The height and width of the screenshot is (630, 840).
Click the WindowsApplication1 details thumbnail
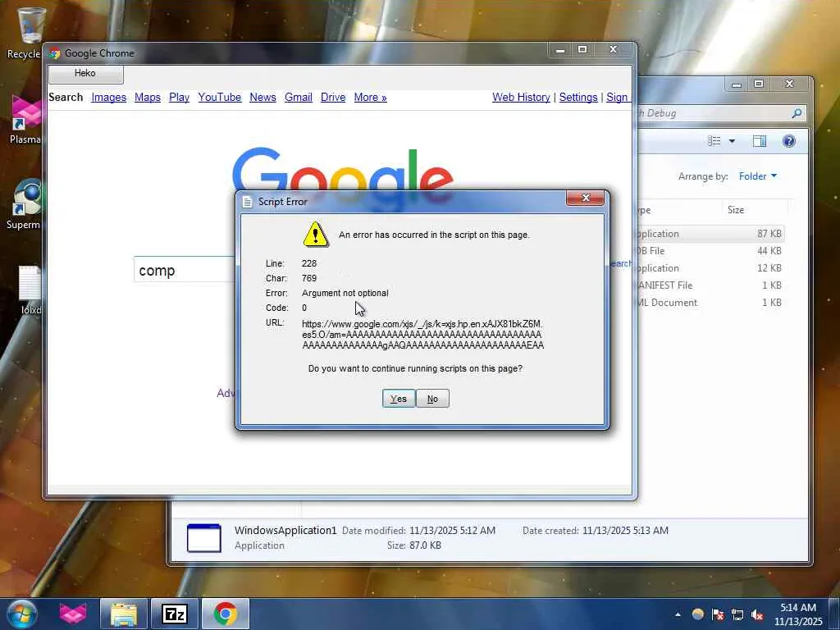203,538
